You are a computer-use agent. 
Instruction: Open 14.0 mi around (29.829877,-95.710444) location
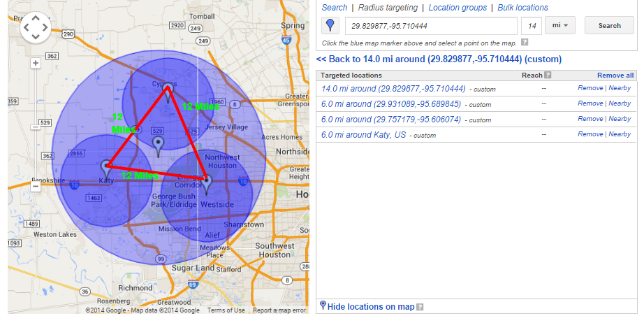393,88
